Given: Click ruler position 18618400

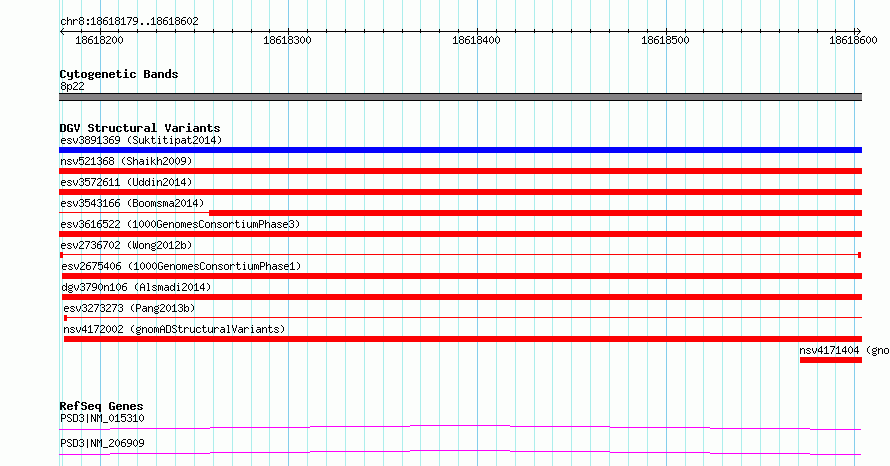Looking at the screenshot, I should [476, 40].
